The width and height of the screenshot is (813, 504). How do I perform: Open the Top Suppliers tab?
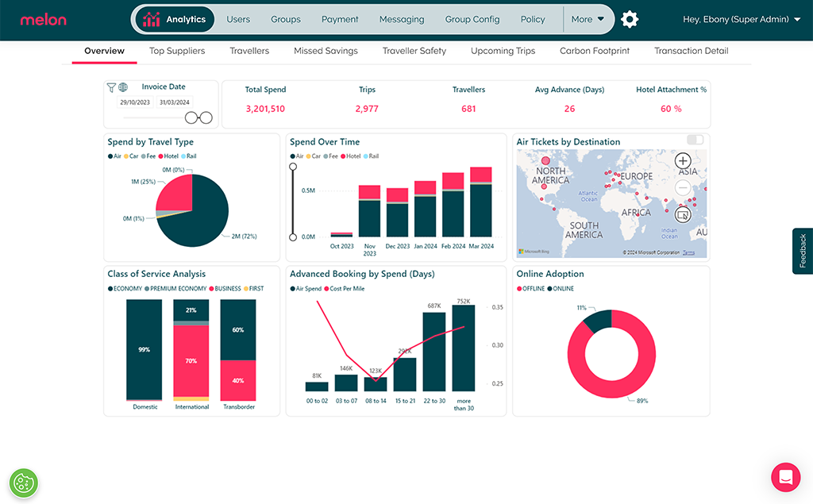tap(177, 51)
